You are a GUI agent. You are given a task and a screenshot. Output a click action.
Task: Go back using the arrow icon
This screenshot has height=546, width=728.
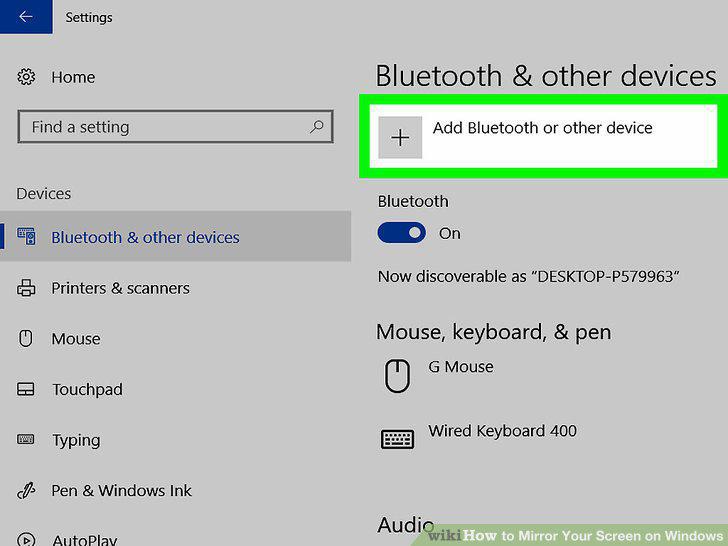tap(26, 17)
